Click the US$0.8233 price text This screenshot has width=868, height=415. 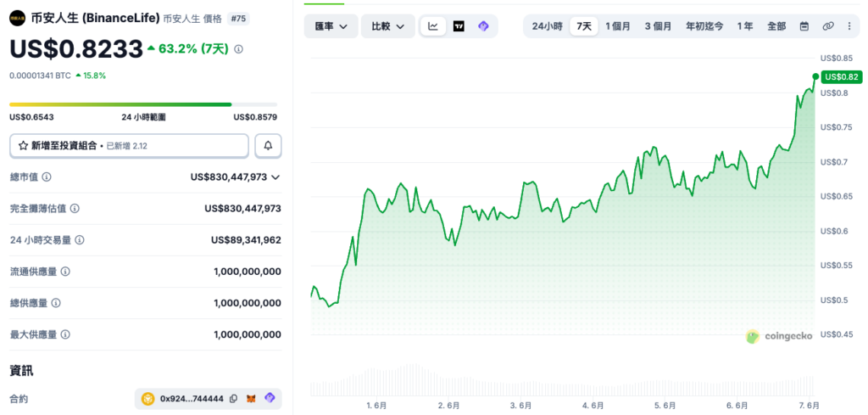(x=76, y=50)
